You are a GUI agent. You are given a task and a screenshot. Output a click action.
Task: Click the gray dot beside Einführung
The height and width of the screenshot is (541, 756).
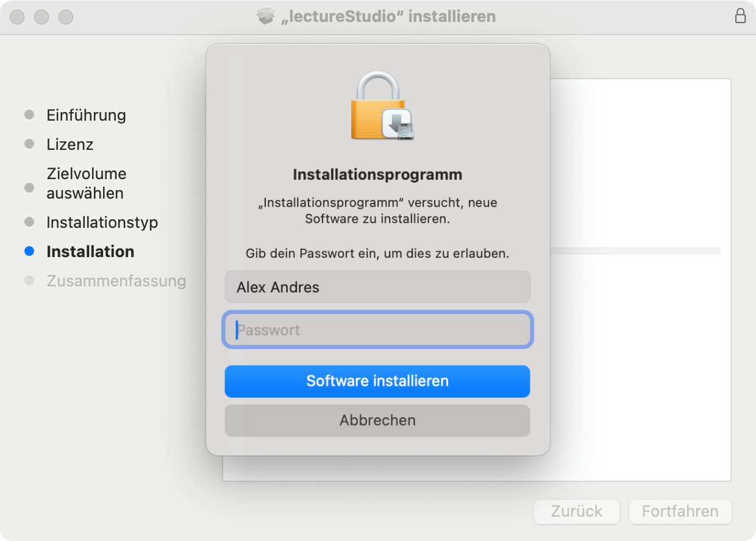29,115
